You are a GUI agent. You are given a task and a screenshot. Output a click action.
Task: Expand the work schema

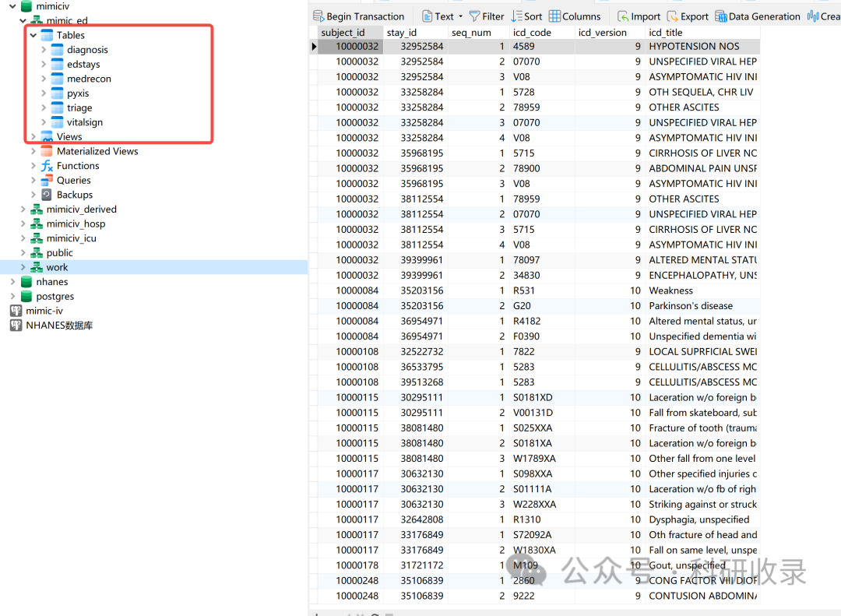click(23, 266)
